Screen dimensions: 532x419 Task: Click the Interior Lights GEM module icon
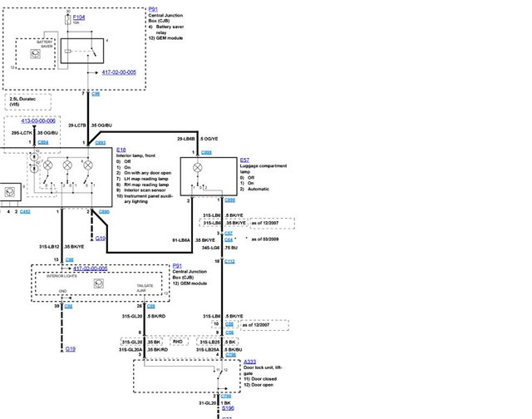[x=98, y=283]
